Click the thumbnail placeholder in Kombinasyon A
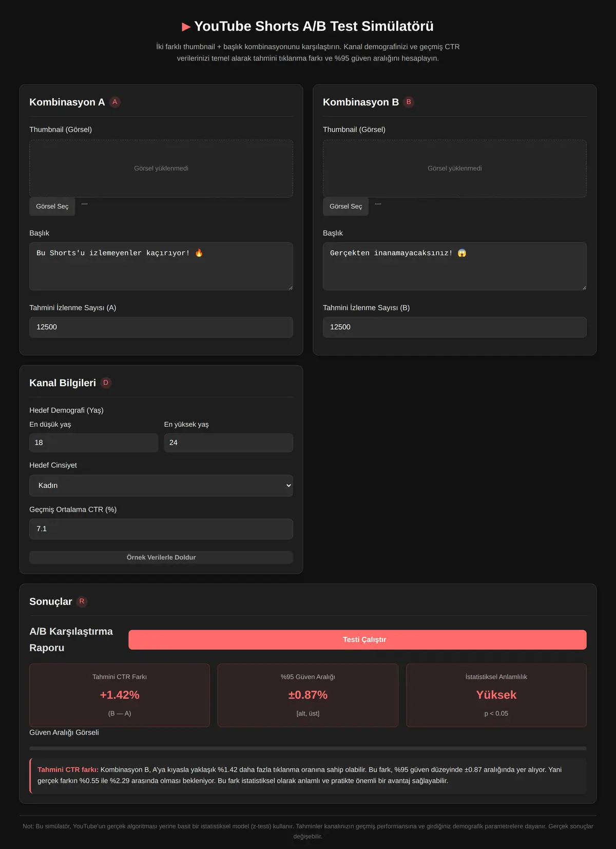This screenshot has height=849, width=616. click(x=161, y=168)
